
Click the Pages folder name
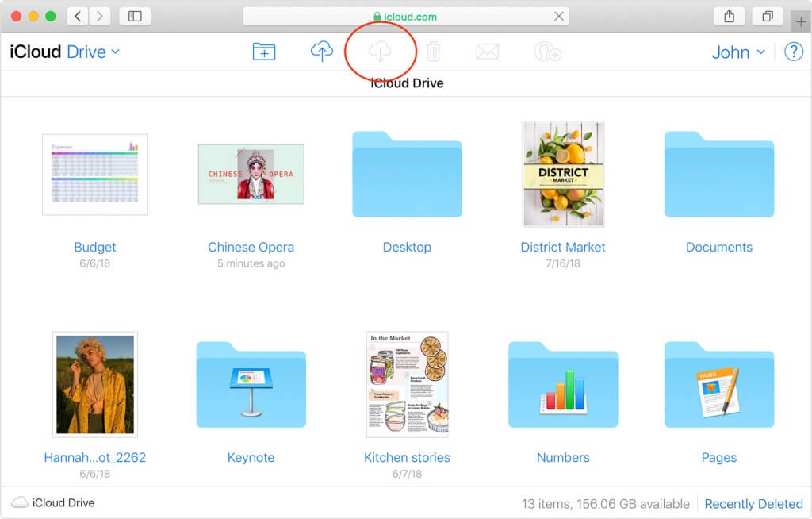coord(719,458)
